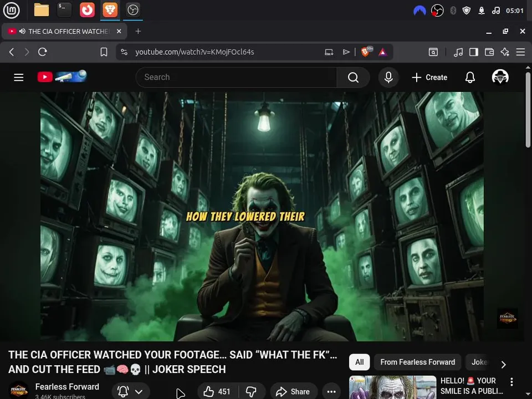Launch the Terminal from the panel

pos(64,10)
